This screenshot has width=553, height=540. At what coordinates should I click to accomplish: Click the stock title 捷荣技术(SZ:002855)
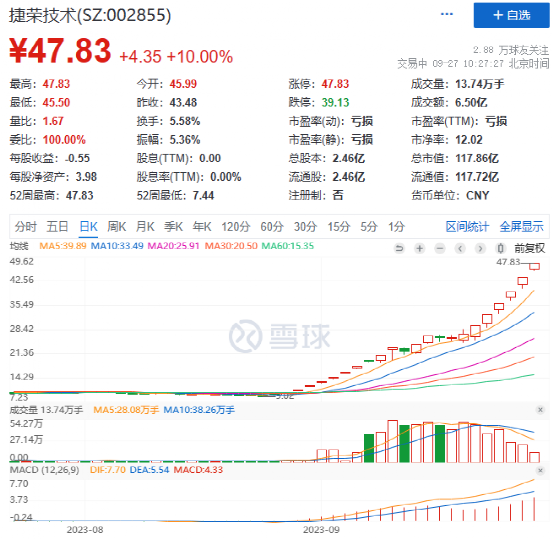90,15
